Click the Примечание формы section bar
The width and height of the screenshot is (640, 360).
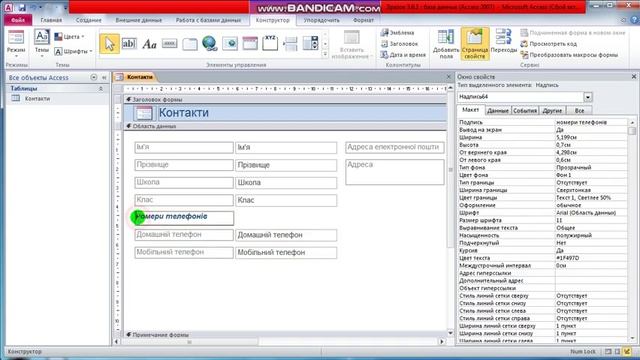(x=286, y=335)
